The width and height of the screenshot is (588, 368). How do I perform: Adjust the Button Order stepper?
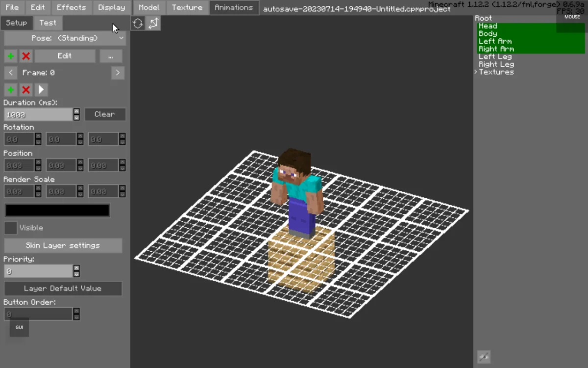pyautogui.click(x=76, y=314)
